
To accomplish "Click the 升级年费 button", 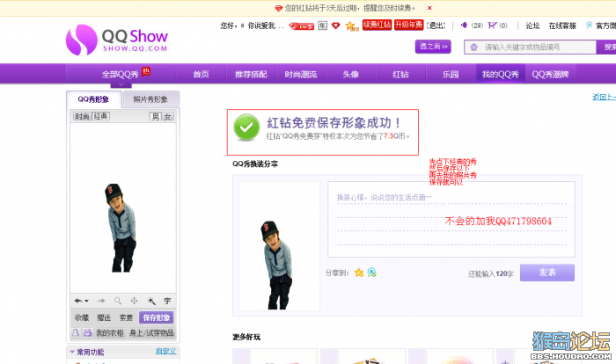I will pos(408,25).
